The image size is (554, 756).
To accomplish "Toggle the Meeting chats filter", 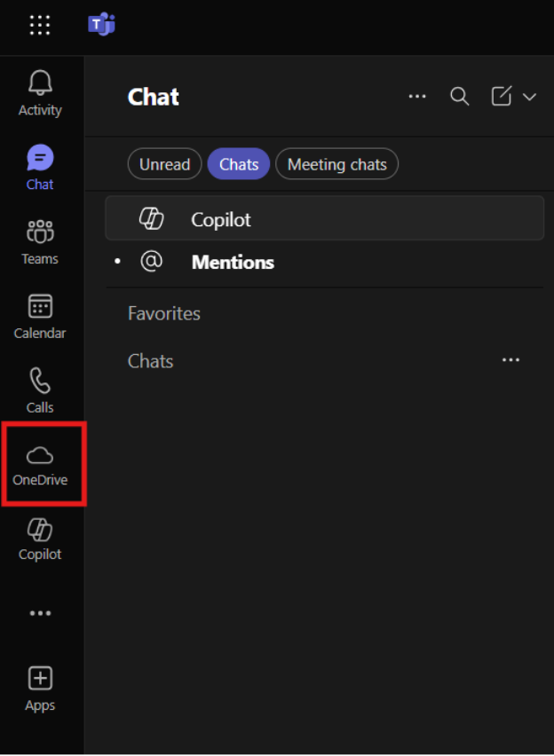I will pos(336,164).
